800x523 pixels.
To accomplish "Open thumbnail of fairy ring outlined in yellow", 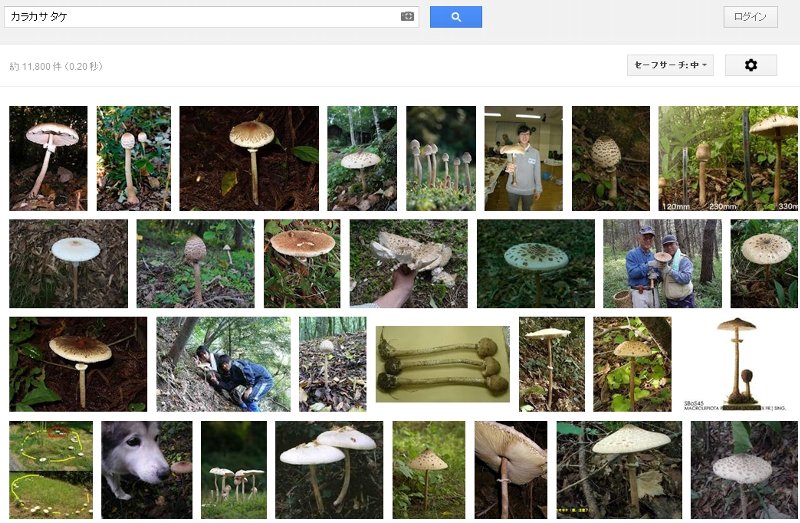I will coord(51,469).
